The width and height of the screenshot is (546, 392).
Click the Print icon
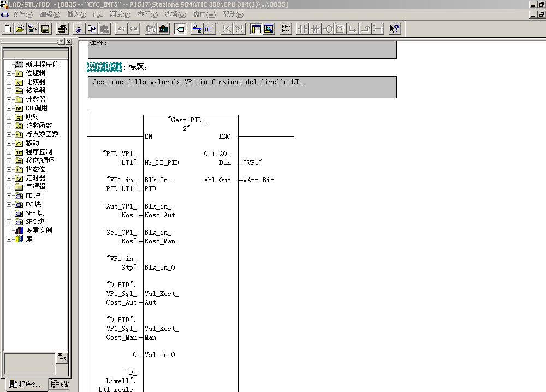coord(62,29)
